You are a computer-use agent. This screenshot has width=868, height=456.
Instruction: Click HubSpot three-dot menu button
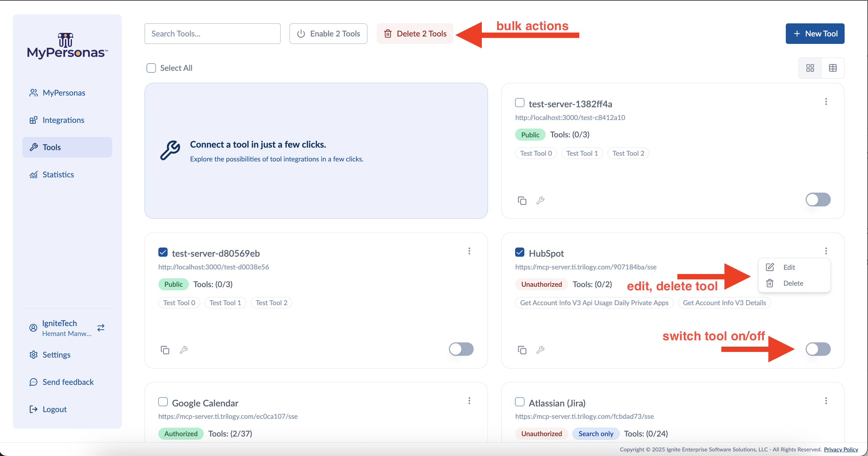[x=826, y=251]
